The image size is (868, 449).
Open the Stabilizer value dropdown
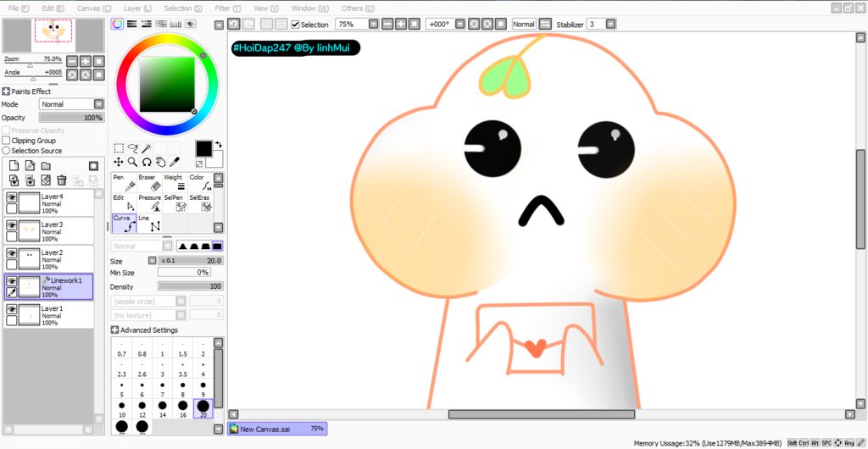click(x=610, y=25)
